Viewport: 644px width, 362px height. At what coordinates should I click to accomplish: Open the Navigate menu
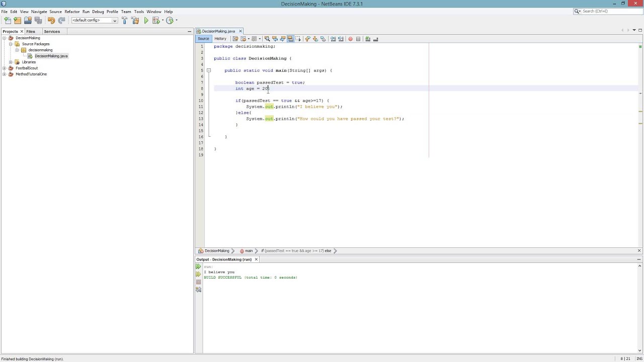tap(39, 12)
